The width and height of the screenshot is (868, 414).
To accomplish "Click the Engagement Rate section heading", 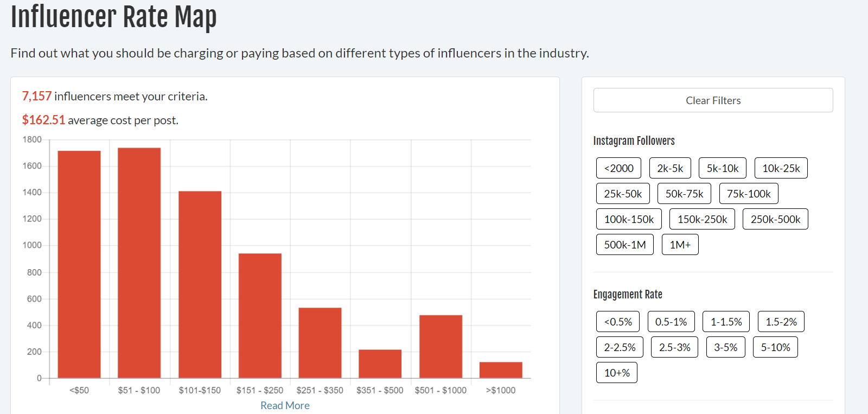I will coord(628,295).
